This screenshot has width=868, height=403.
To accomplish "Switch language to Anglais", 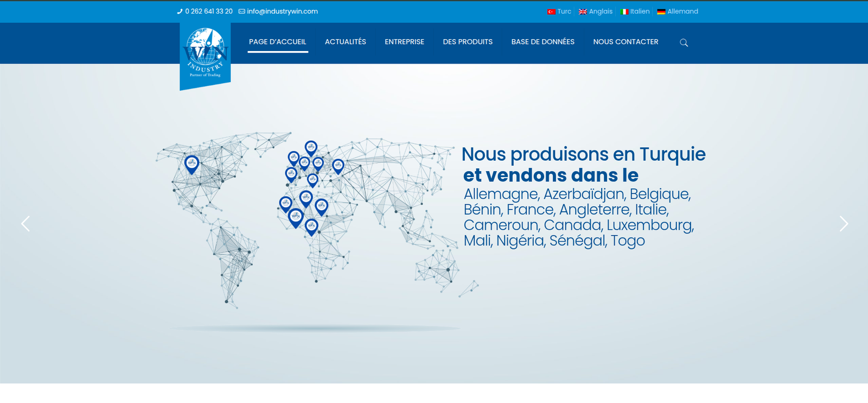I will [601, 11].
